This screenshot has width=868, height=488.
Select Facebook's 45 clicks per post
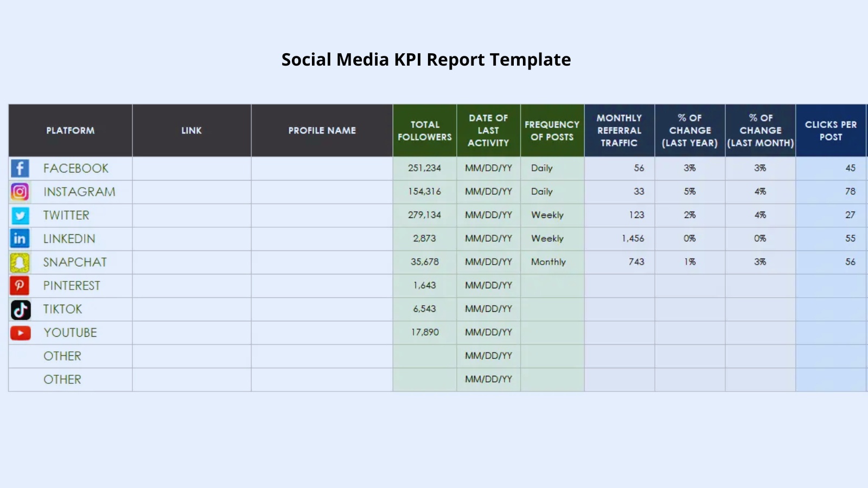(831, 169)
